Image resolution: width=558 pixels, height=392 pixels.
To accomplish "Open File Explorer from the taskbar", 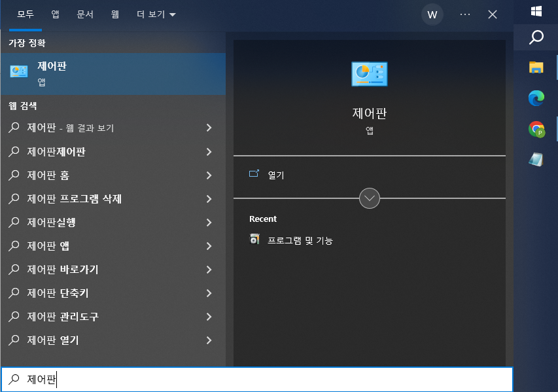I will pyautogui.click(x=536, y=67).
